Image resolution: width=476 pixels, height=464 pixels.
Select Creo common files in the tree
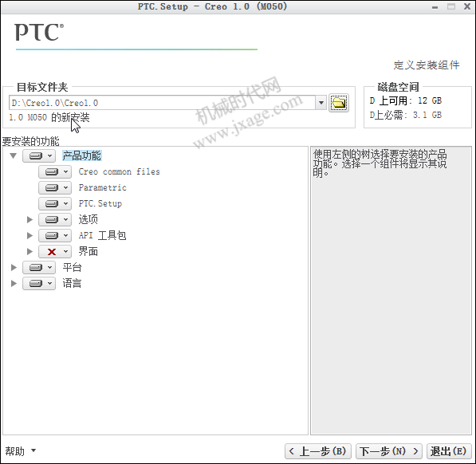point(119,171)
